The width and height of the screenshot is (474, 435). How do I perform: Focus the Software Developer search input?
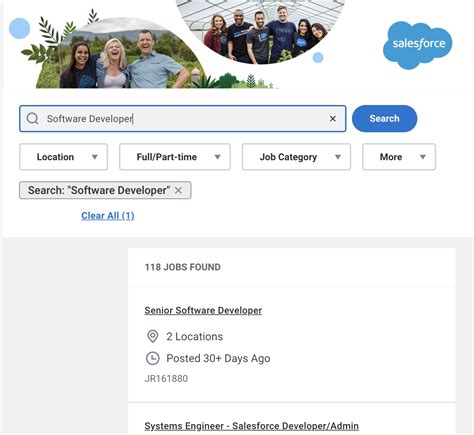183,119
